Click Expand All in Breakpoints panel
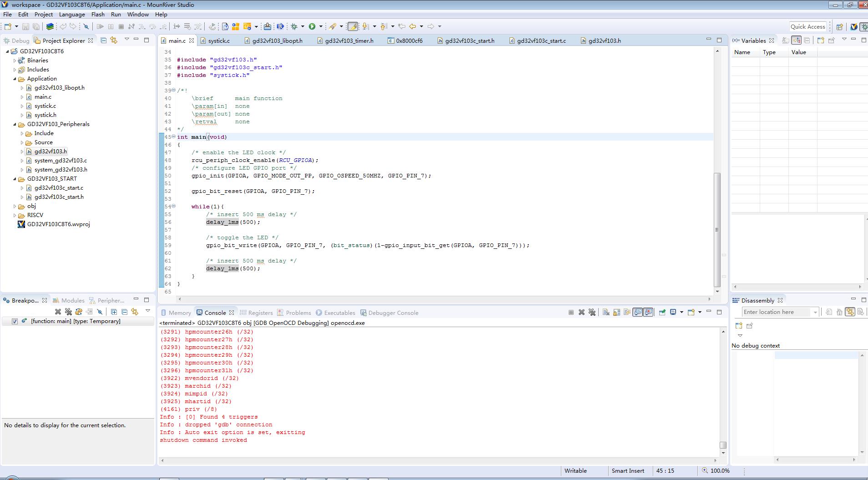The height and width of the screenshot is (480, 868). (x=114, y=312)
